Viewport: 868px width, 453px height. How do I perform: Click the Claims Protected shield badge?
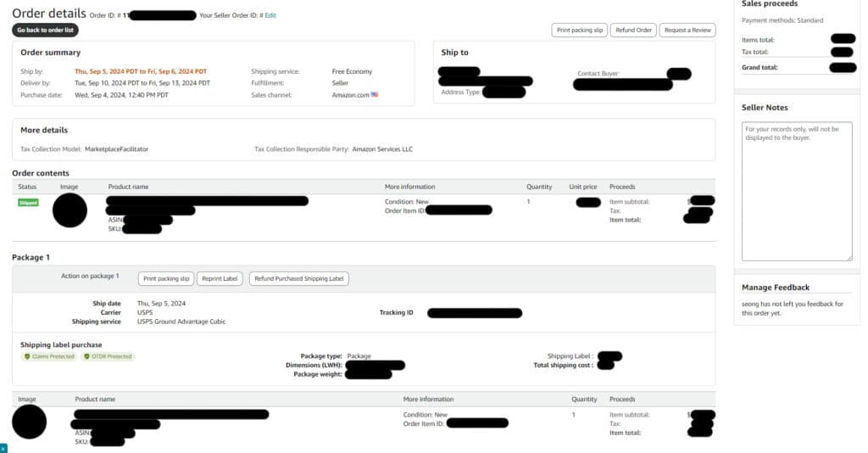point(48,356)
